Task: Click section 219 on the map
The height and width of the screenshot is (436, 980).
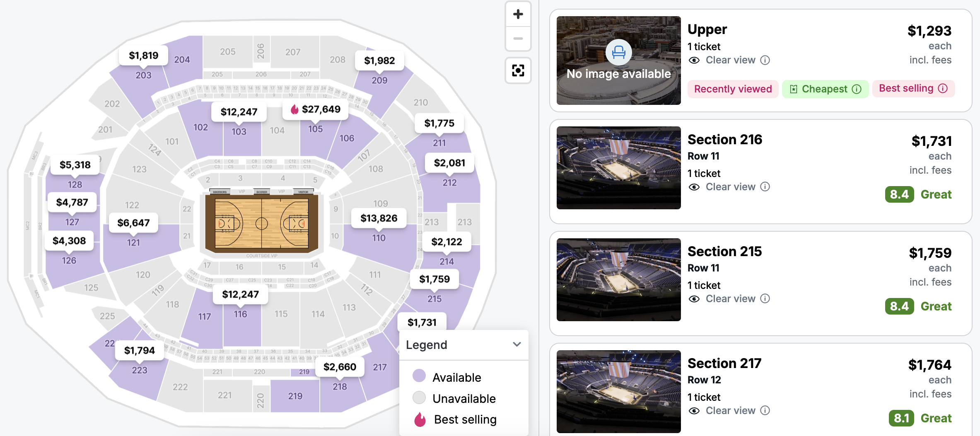Action: (295, 396)
